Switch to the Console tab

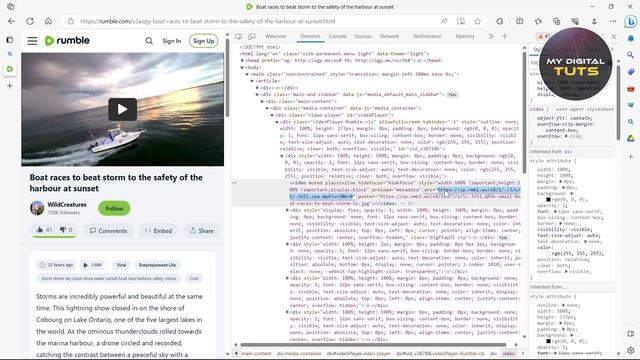pyautogui.click(x=338, y=36)
